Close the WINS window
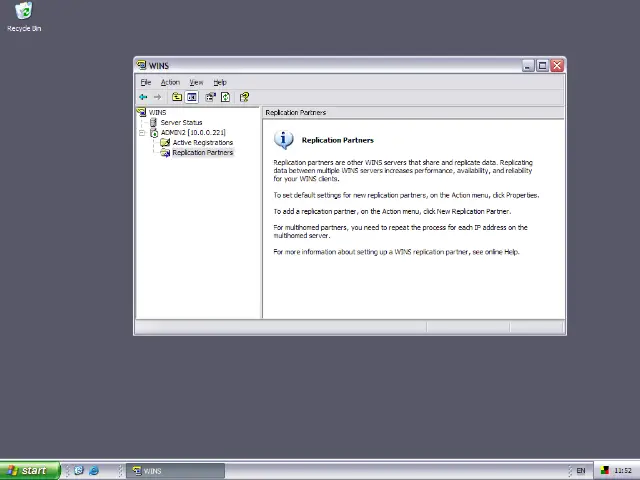 click(557, 66)
